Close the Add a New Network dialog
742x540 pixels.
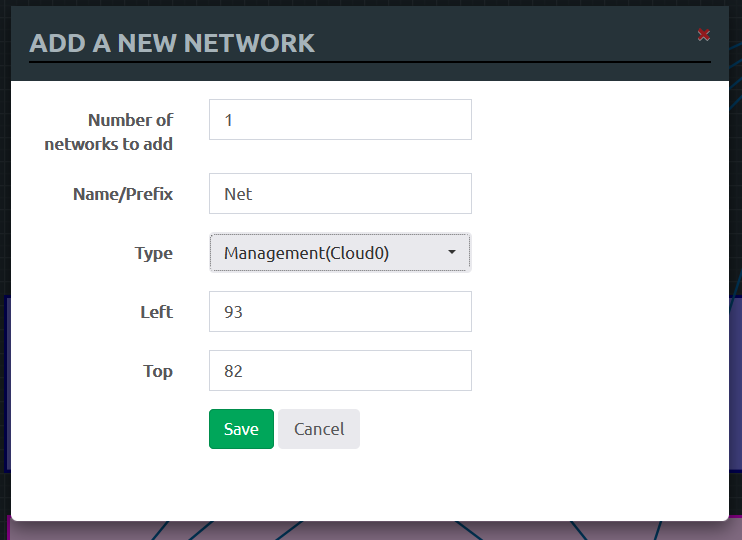tap(704, 35)
